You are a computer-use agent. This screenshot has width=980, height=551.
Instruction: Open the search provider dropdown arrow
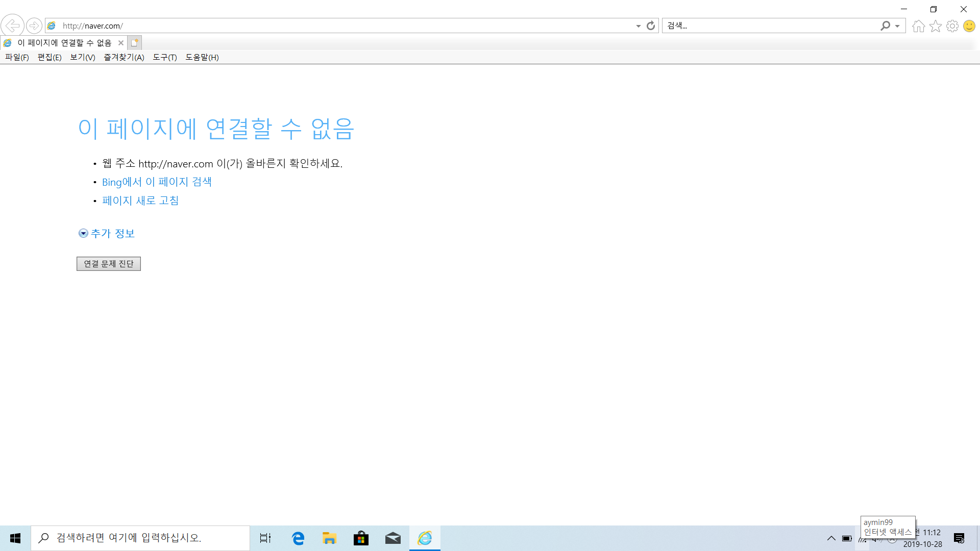click(x=897, y=26)
